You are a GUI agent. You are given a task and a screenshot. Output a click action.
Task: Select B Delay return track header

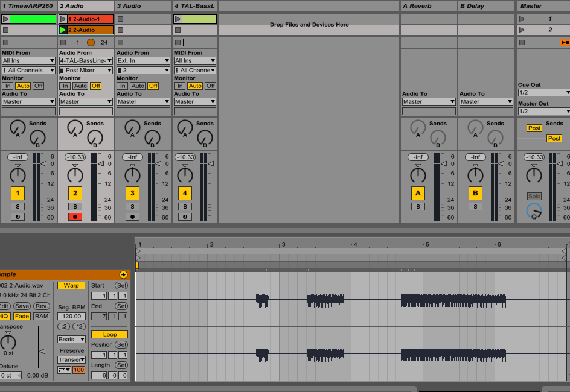click(486, 6)
